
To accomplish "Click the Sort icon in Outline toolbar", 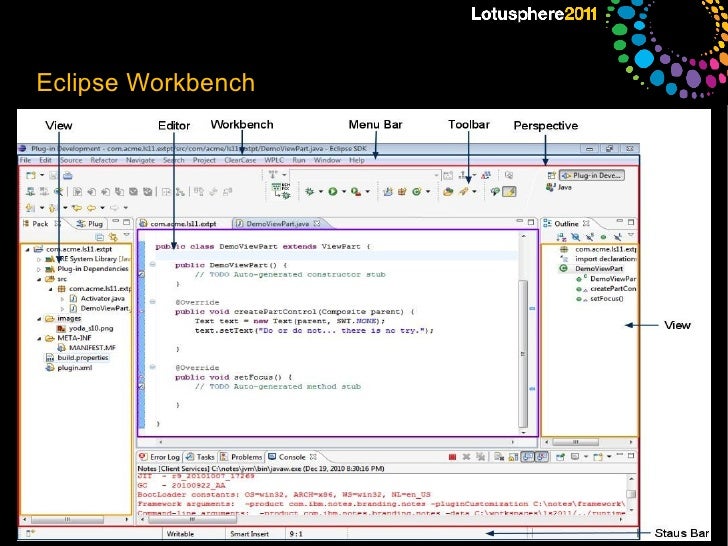I will coord(561,237).
